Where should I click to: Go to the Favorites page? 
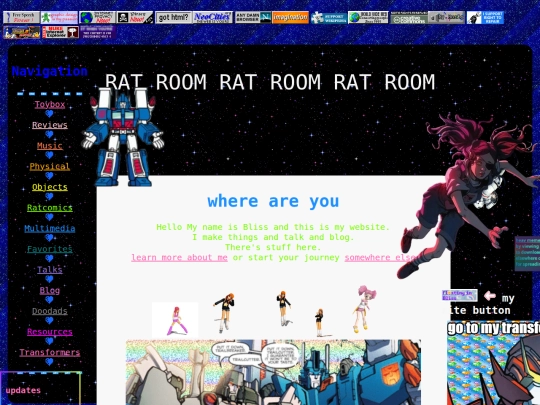pyautogui.click(x=50, y=249)
